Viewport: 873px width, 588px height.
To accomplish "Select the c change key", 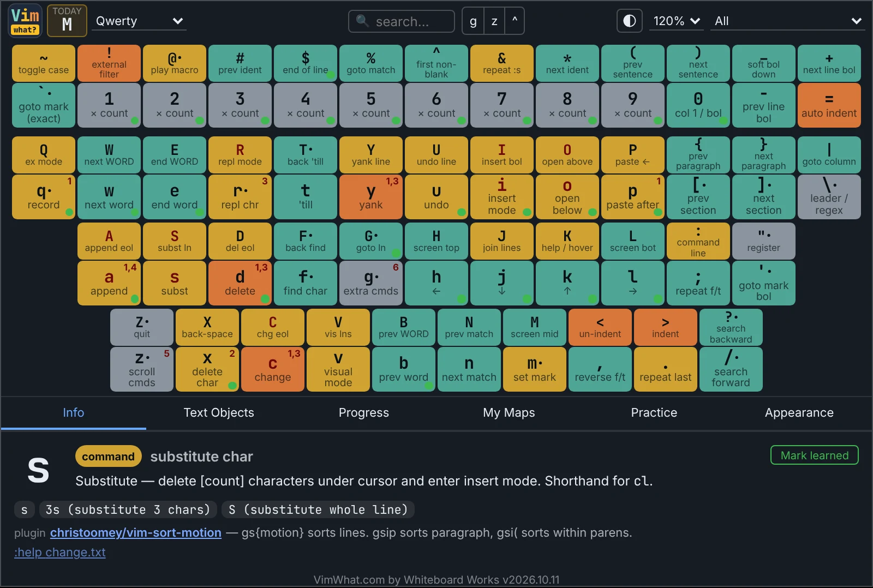I will click(x=273, y=369).
